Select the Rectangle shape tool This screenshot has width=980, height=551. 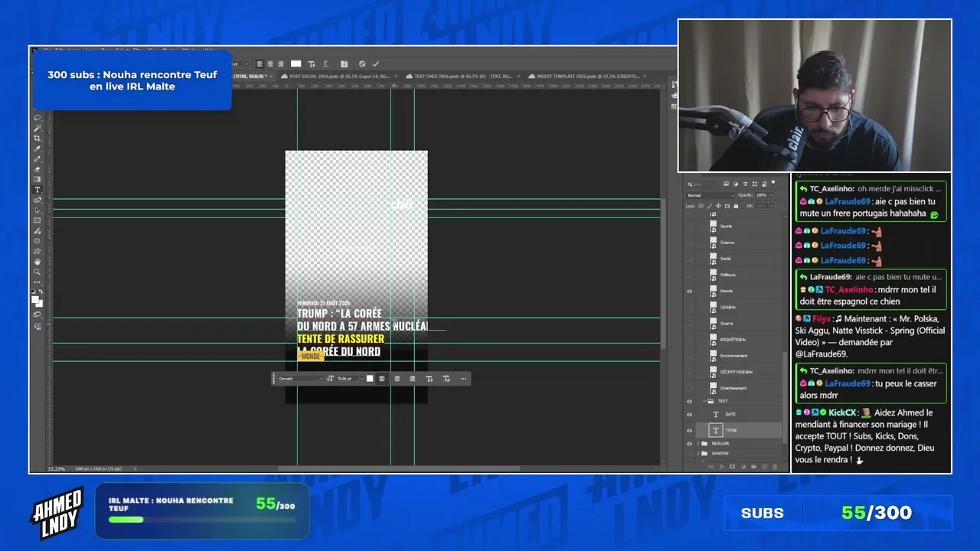pos(37,220)
